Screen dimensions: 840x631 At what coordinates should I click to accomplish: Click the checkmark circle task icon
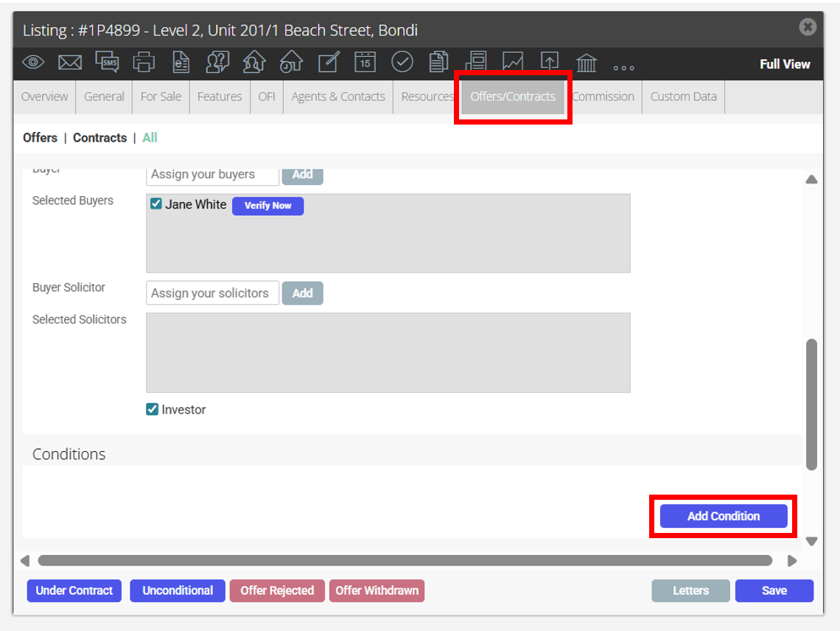pos(402,62)
